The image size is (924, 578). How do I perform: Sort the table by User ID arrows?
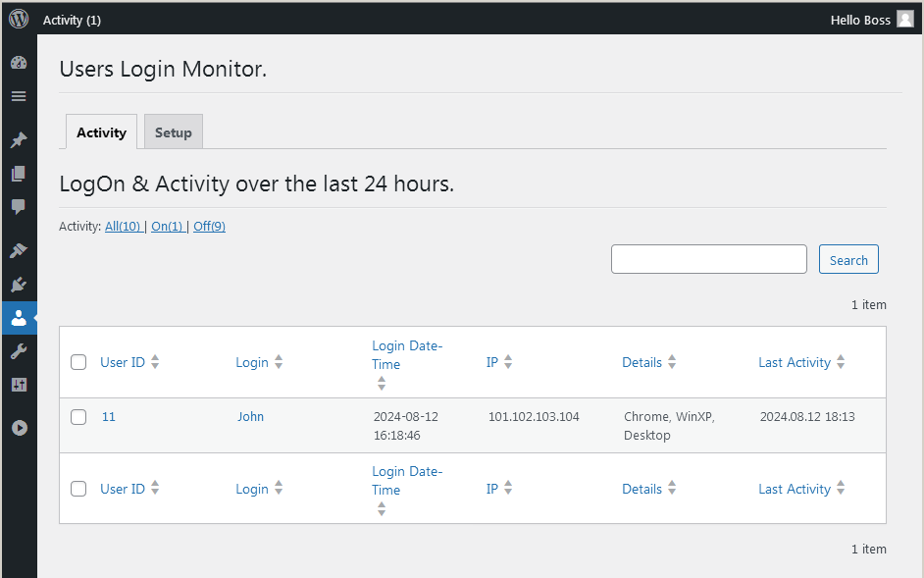point(157,361)
